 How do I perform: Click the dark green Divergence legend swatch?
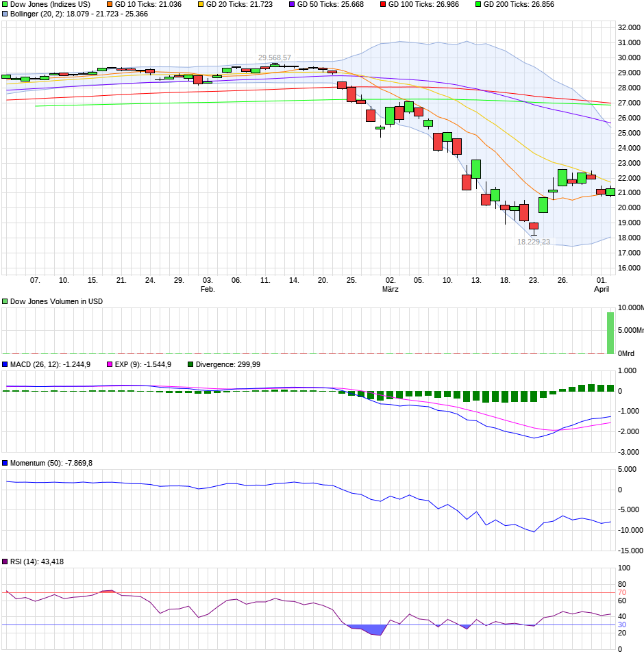(190, 364)
